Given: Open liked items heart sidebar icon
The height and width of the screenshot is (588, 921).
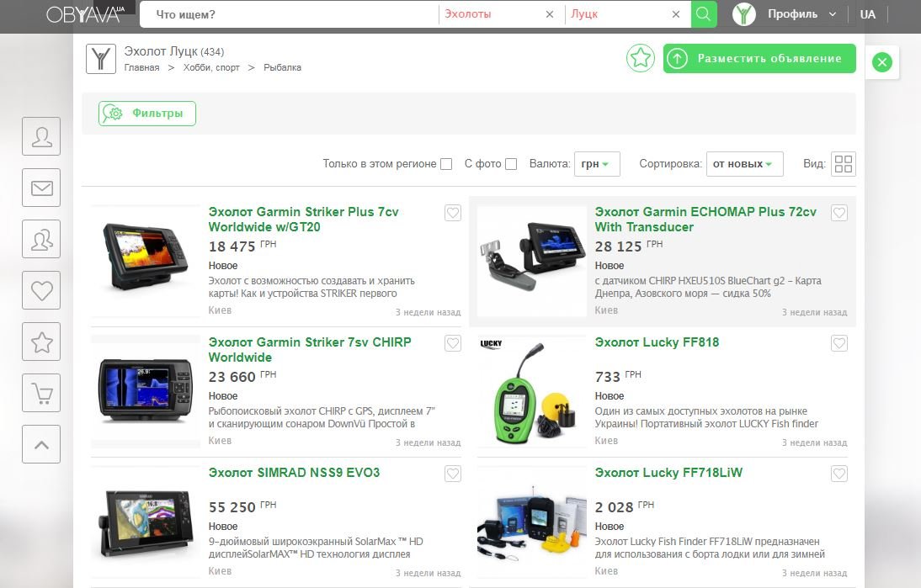Looking at the screenshot, I should (41, 290).
